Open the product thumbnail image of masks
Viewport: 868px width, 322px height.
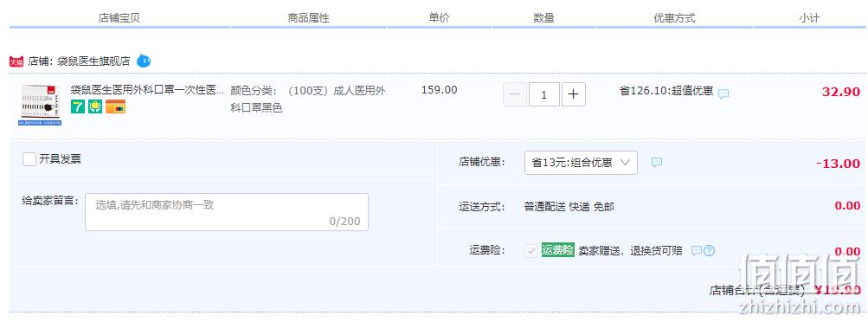pos(41,105)
